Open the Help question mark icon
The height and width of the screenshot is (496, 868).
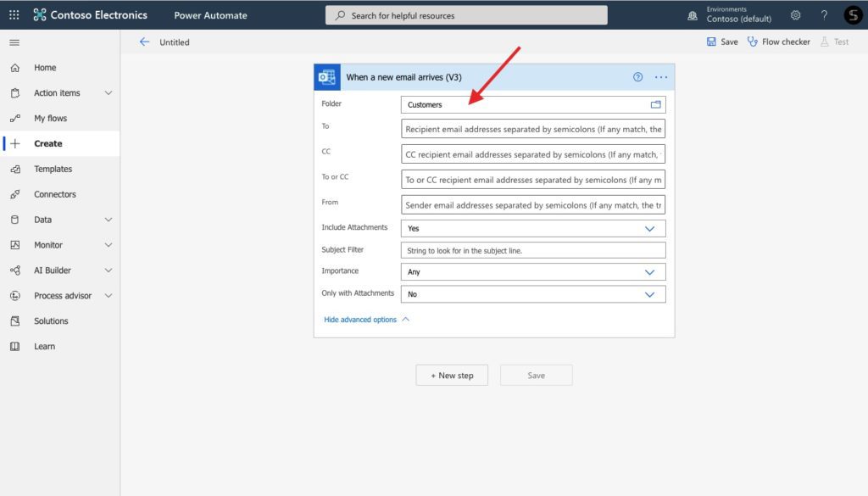coord(824,15)
